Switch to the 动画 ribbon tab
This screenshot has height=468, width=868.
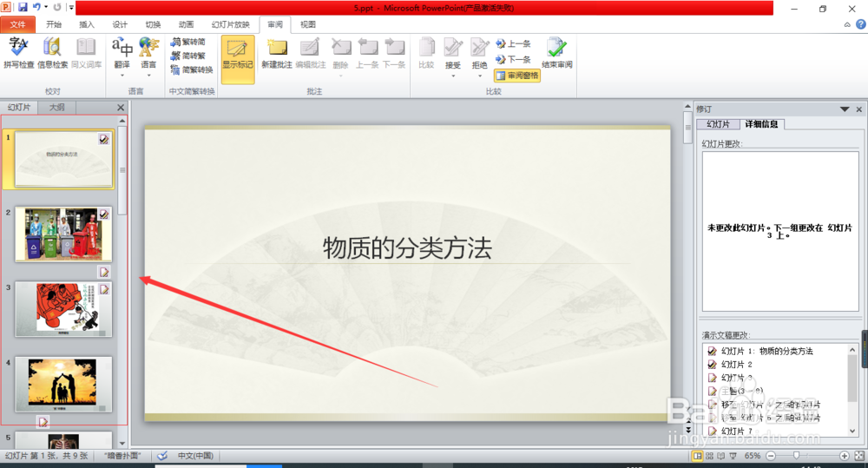[x=186, y=24]
